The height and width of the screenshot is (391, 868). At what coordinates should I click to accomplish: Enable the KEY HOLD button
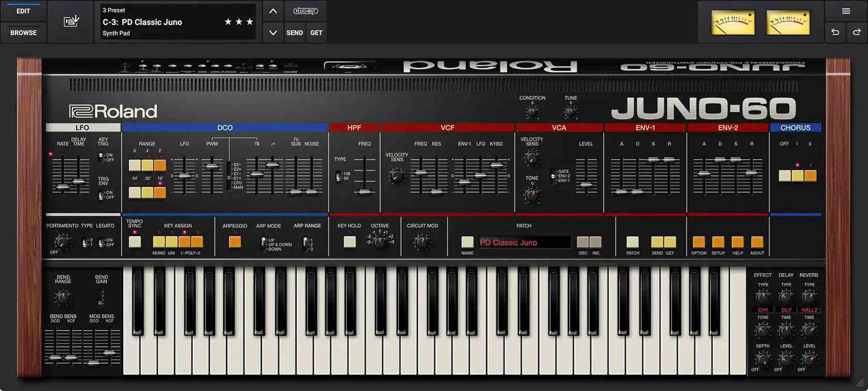pos(350,242)
